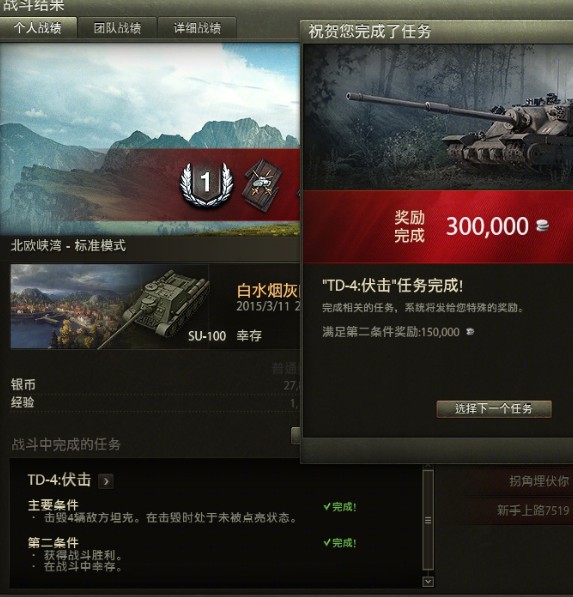Click the 新手上路7519 entry
The width and height of the screenshot is (573, 597).
pyautogui.click(x=533, y=510)
